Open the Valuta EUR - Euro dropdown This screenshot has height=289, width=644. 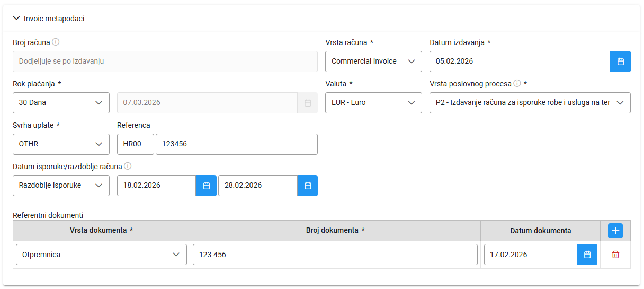373,103
